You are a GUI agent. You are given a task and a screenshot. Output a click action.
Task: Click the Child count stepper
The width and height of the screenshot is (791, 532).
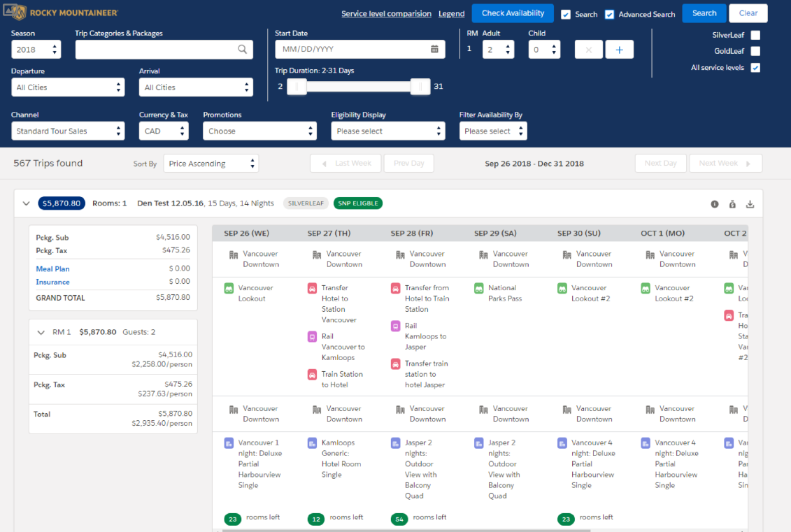[x=554, y=50]
